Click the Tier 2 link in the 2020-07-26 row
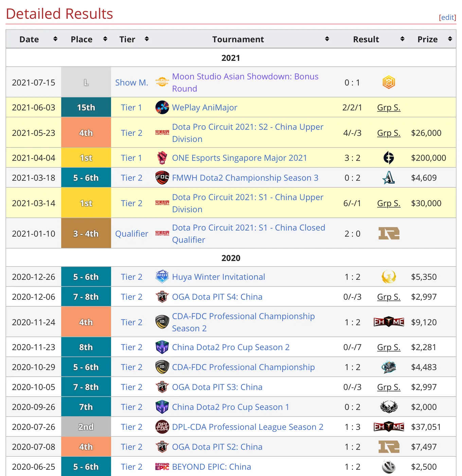Screen dimensions: 462x476 click(131, 427)
